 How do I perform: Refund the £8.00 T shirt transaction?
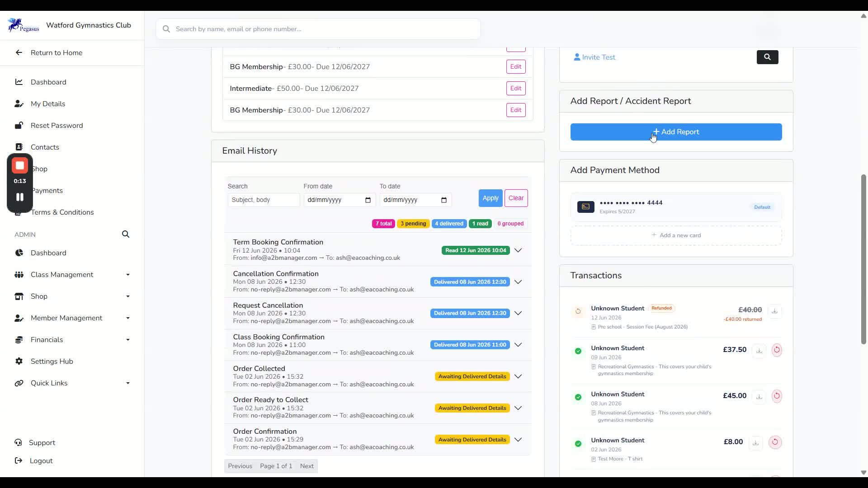775,442
